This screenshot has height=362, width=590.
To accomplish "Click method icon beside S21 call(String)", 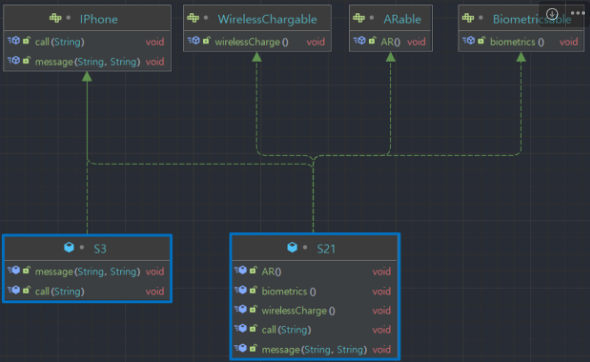I will pyautogui.click(x=241, y=329).
